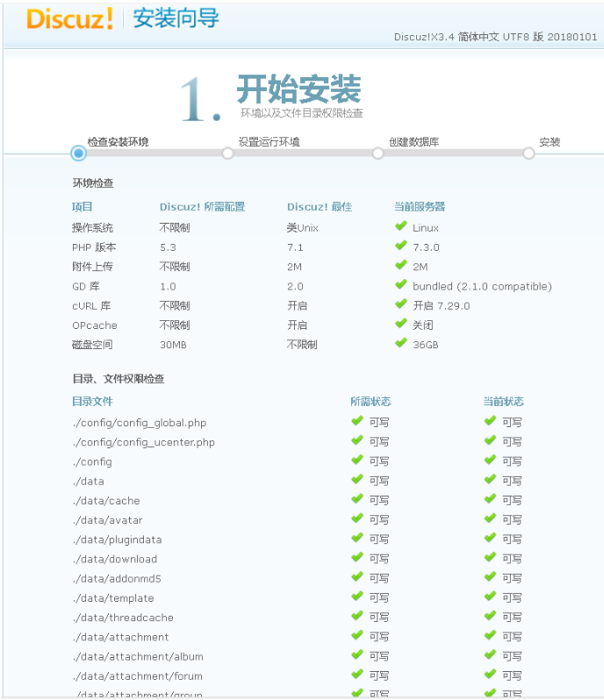Click the ./data/download path
This screenshot has height=700, width=604.
click(x=115, y=560)
